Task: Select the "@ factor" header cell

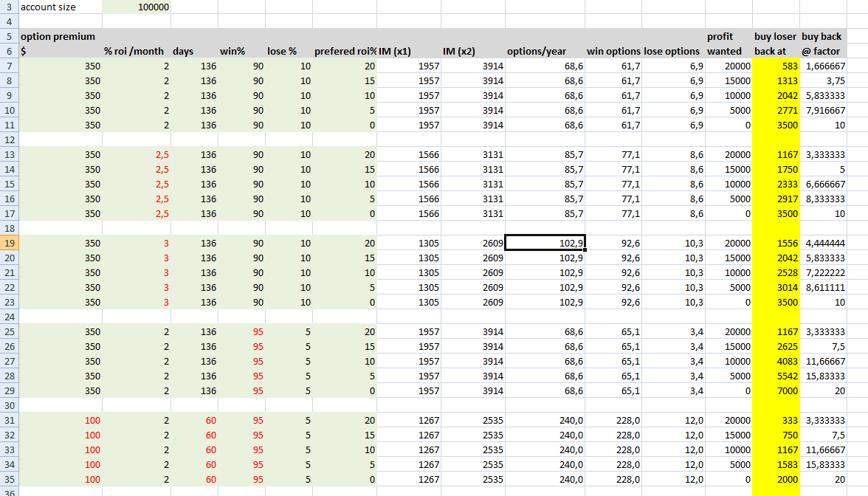Action: (x=823, y=51)
